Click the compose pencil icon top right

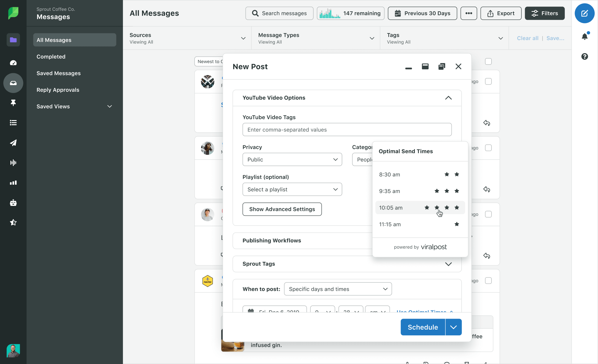[585, 13]
